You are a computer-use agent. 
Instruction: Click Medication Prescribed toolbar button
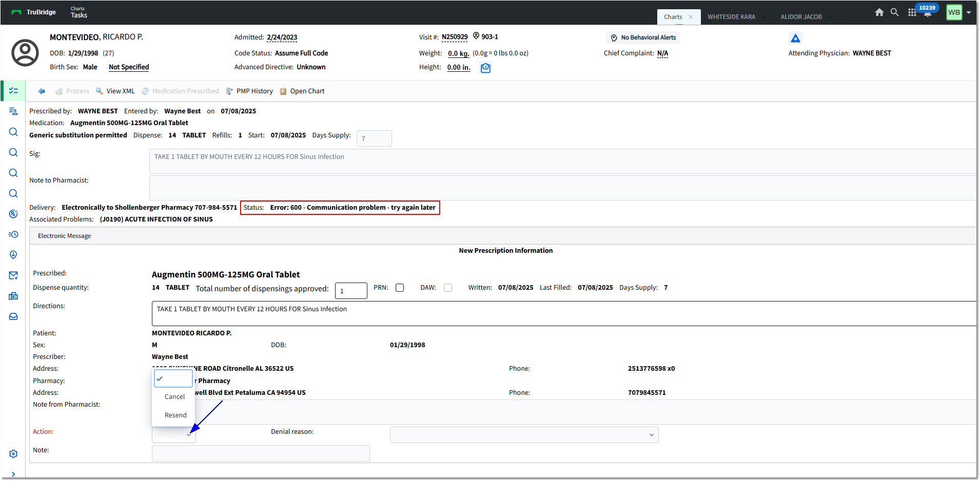180,91
